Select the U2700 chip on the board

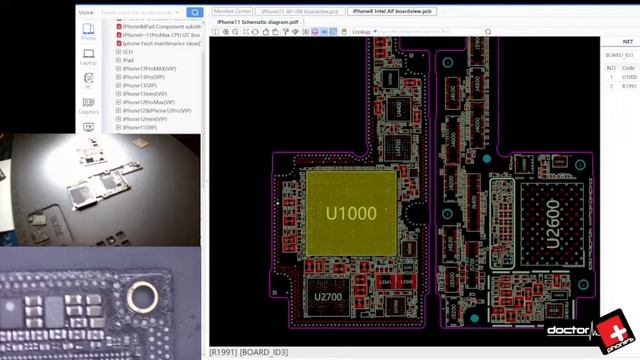(328, 297)
